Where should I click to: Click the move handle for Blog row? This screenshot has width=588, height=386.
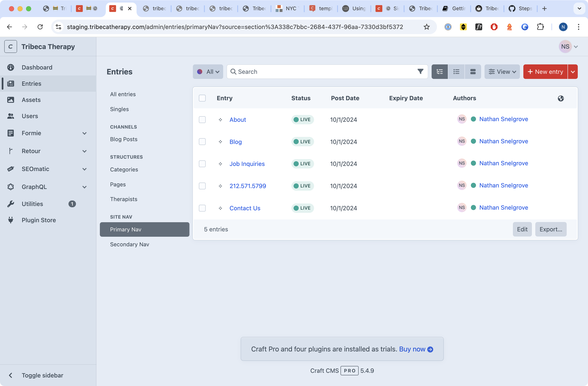pos(220,142)
